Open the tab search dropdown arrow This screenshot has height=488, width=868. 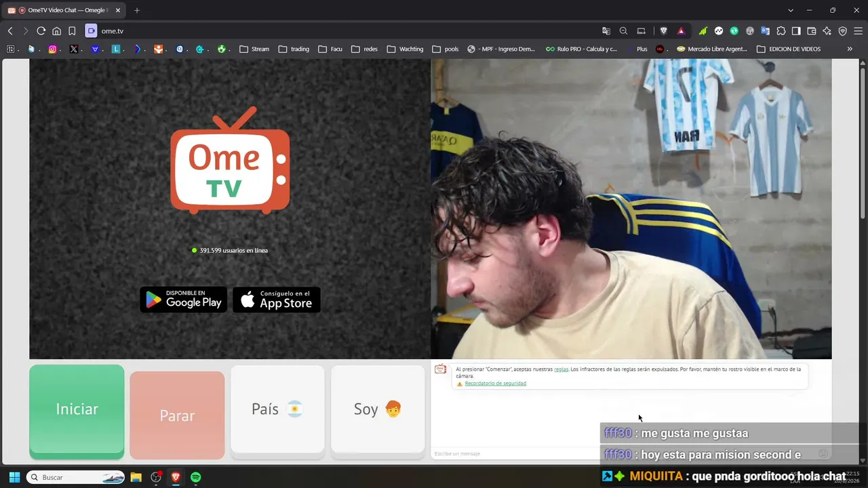pos(791,10)
